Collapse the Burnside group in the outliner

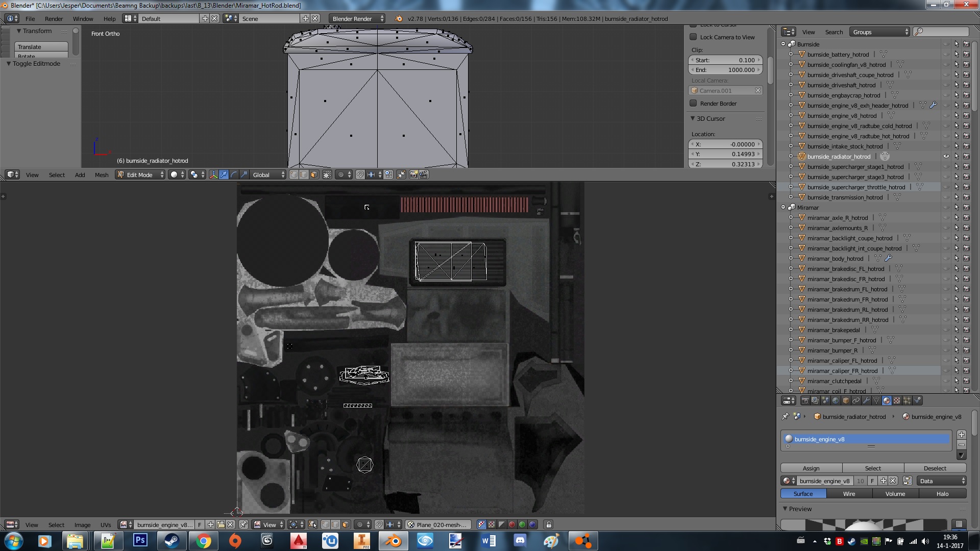pos(783,44)
